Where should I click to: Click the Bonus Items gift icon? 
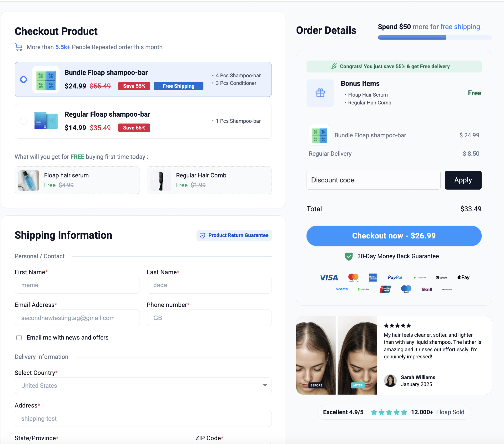(320, 93)
